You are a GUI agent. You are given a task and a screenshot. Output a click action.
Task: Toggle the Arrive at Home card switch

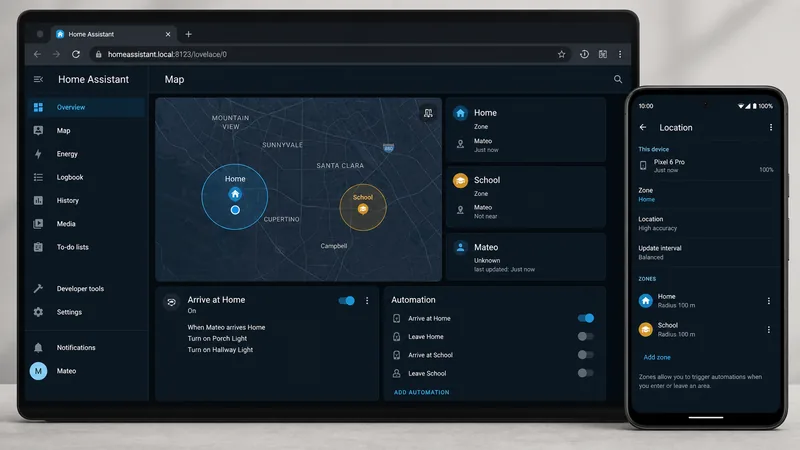(x=346, y=301)
